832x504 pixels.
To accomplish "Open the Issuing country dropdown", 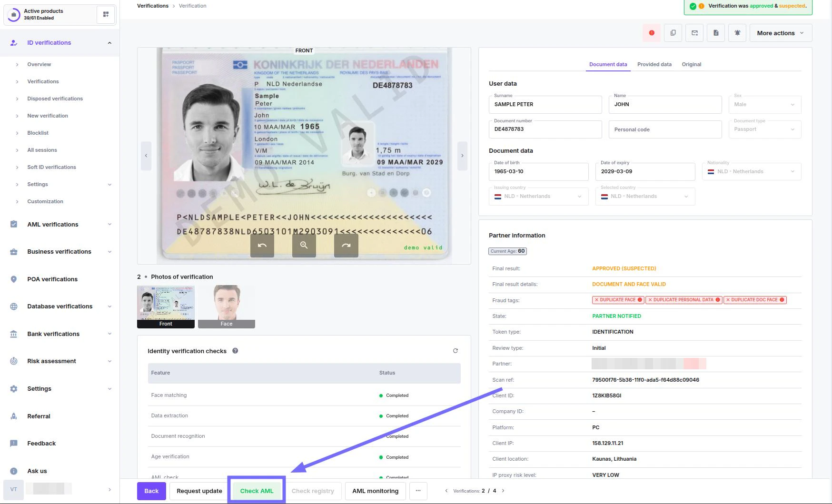I will point(538,196).
